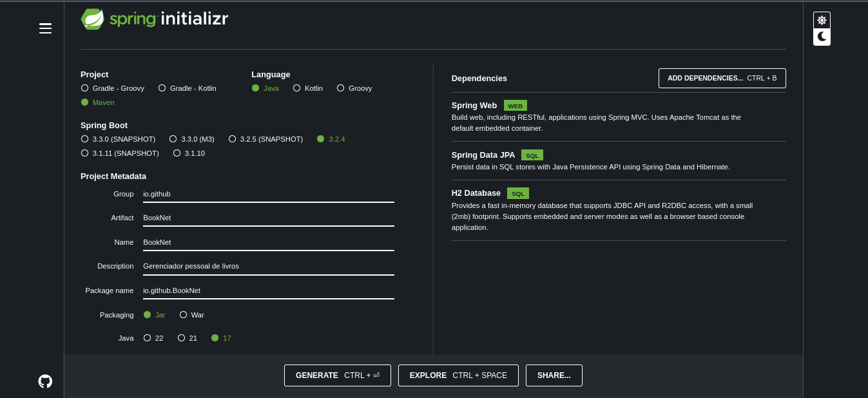Toggle dark mode with the moon icon

(x=822, y=37)
